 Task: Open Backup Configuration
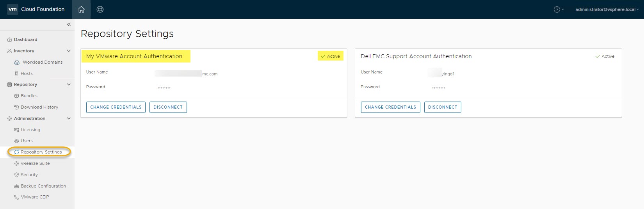(43, 186)
